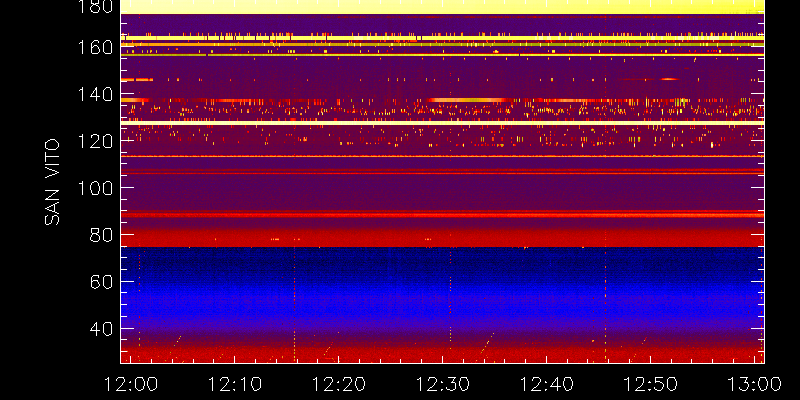Image resolution: width=800 pixels, height=400 pixels.
Task: Click the 12:40 time axis label
Action: coord(547,384)
